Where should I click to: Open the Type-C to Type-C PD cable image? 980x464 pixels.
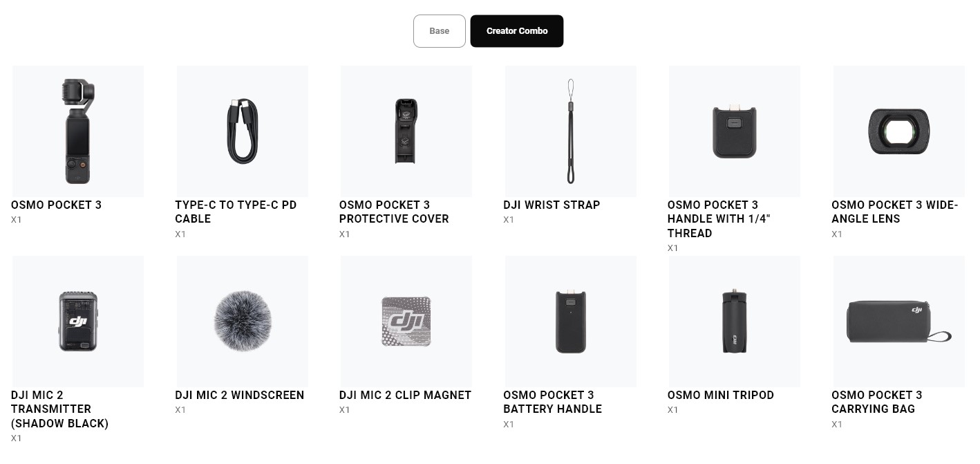click(x=243, y=131)
